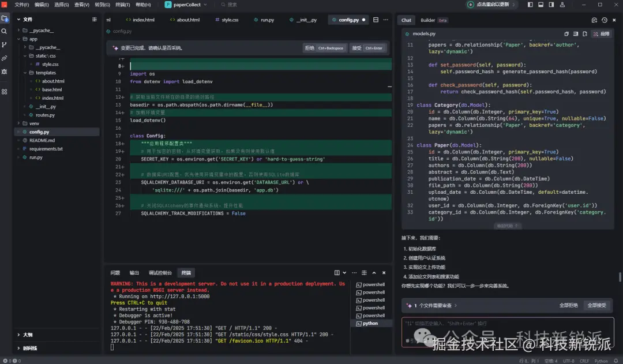Collapse the code block with 收起代码
Screen dimensions: 623x364
[508, 226]
